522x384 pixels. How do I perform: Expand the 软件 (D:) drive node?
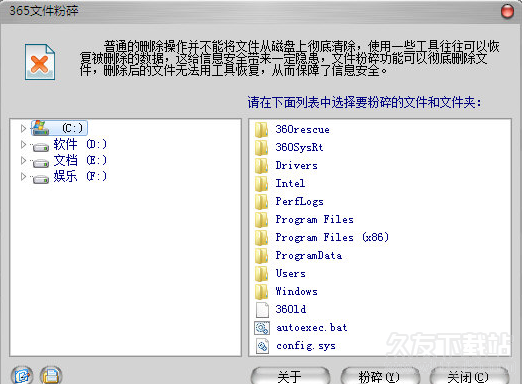(23, 144)
